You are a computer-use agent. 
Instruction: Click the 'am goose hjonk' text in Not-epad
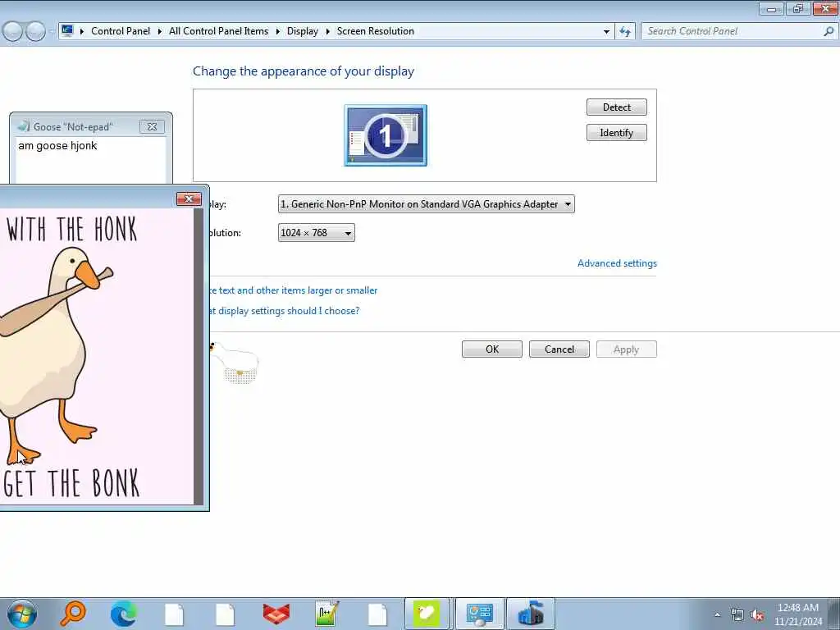[x=58, y=146]
